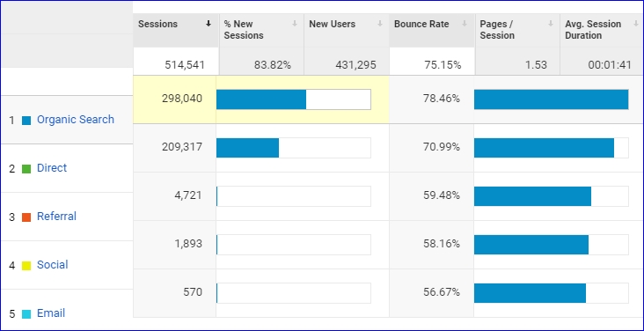Viewport: 644px width, 331px height.
Task: Click the New Users sort arrow
Action: point(380,24)
